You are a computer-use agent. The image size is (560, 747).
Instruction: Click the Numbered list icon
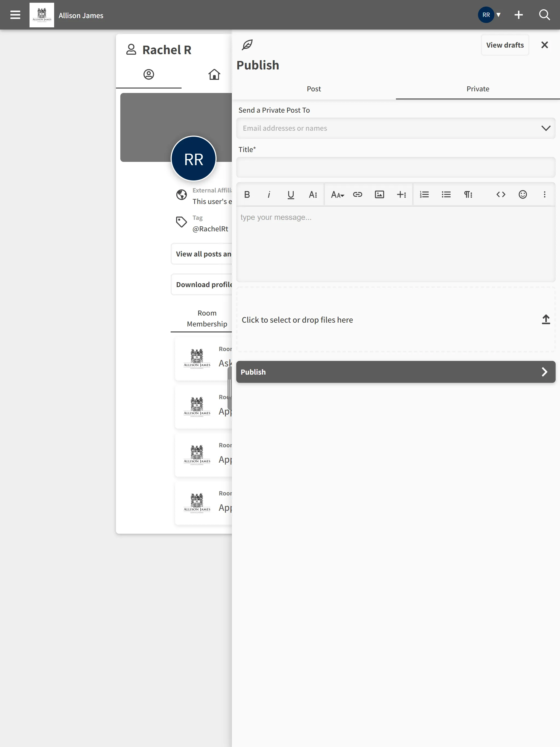[x=424, y=195]
